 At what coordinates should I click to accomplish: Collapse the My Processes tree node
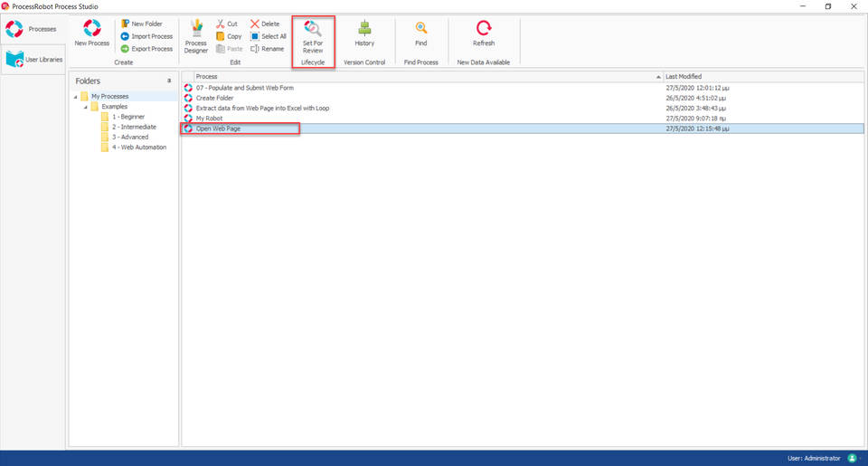[x=76, y=97]
